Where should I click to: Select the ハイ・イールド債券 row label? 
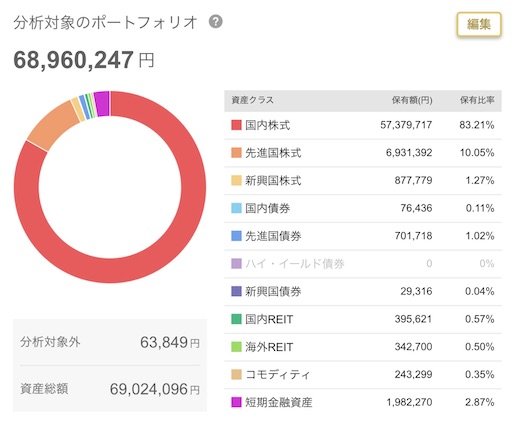coord(295,264)
